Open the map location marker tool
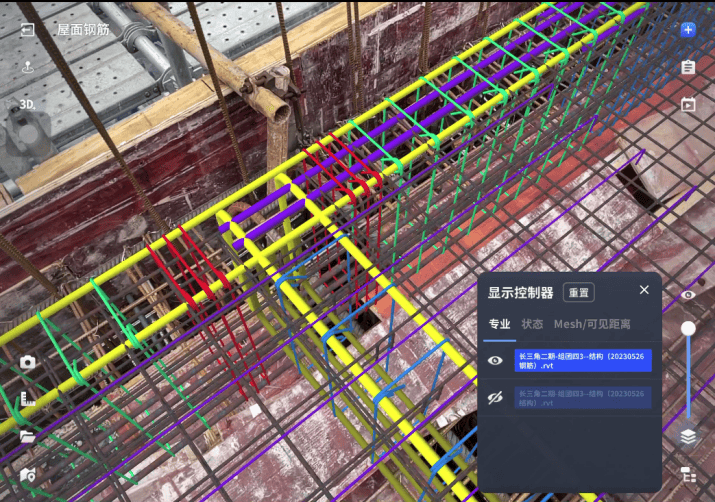 tap(28, 474)
